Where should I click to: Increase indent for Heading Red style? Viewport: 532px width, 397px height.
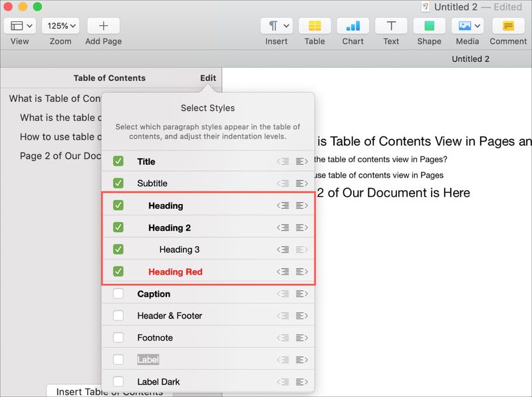point(302,272)
